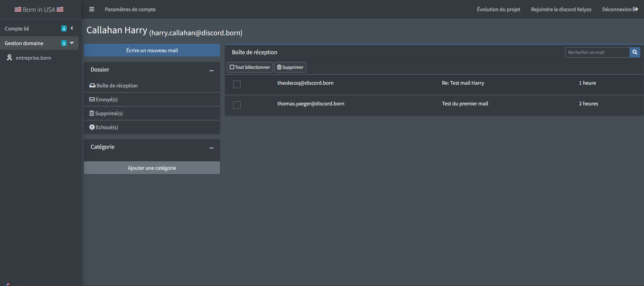Screen dimensions: 644x286
Task: Focus the Rechercher un mail field
Action: click(597, 52)
